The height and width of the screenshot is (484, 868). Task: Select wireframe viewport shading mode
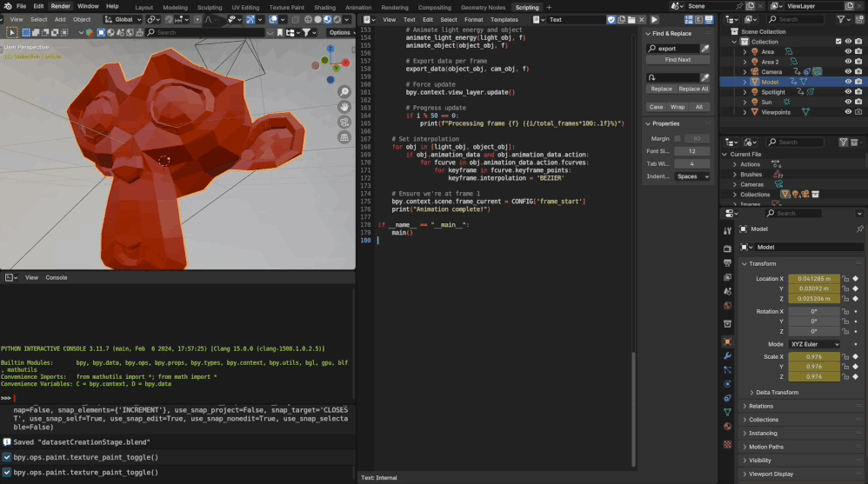[309, 19]
